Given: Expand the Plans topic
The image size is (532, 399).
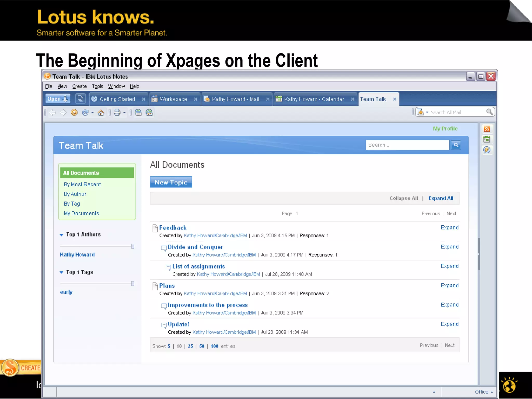Looking at the screenshot, I should [x=450, y=286].
